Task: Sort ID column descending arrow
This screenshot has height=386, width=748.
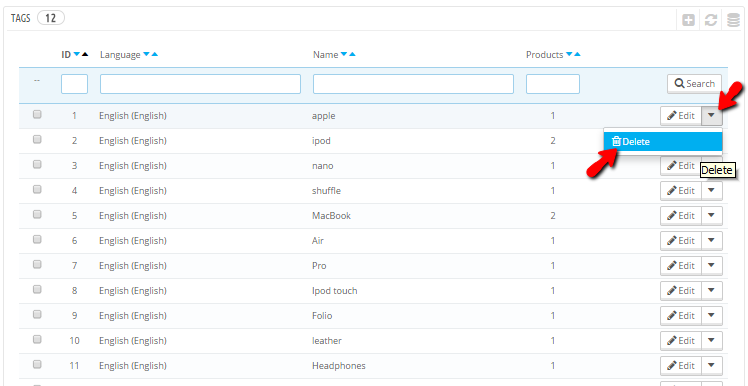Action: point(77,55)
